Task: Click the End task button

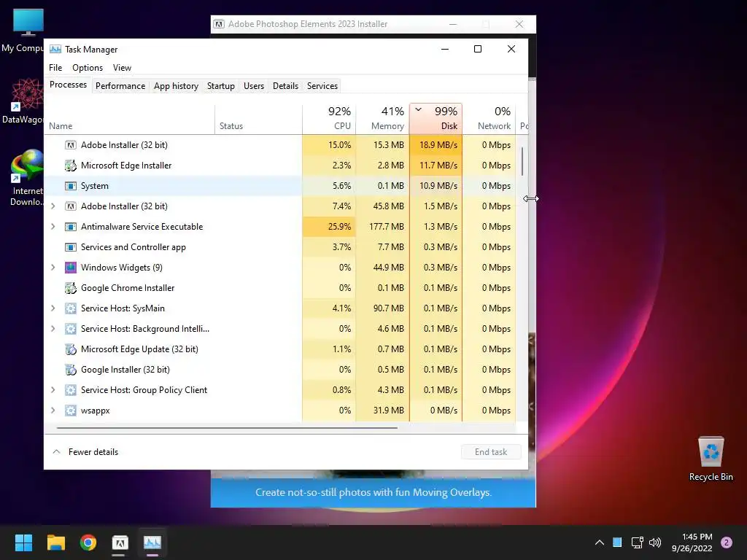Action: (491, 452)
